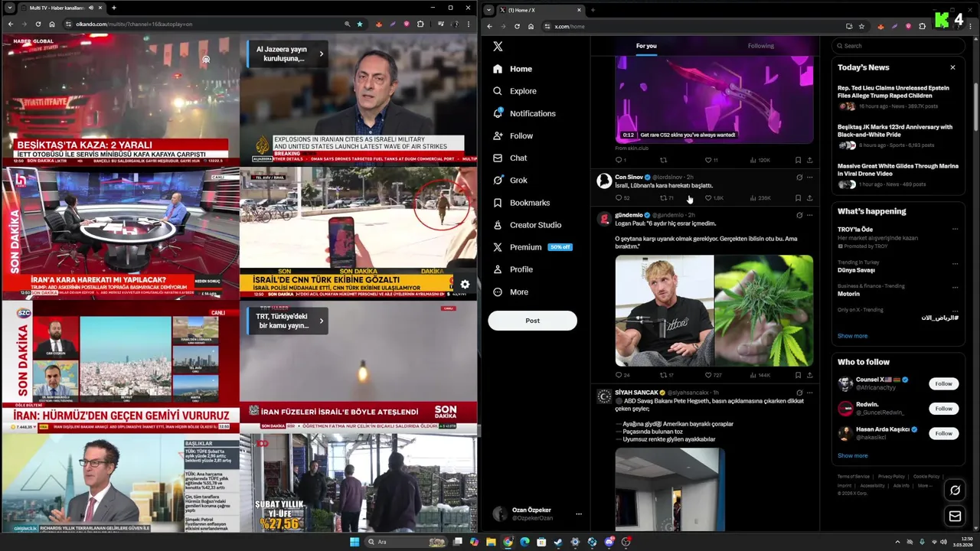Screen dimensions: 980x551
Task: Open Chat in X sidebar
Action: (510, 158)
